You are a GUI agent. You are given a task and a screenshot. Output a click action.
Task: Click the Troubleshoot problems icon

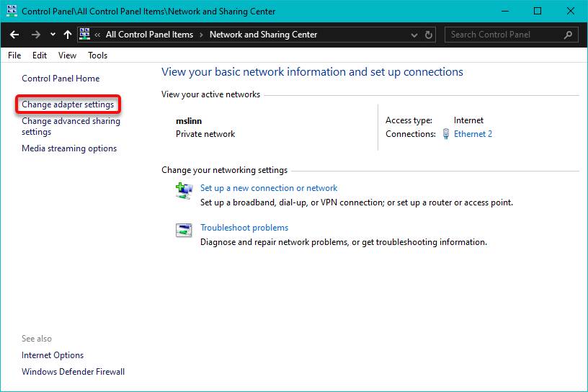coord(184,230)
